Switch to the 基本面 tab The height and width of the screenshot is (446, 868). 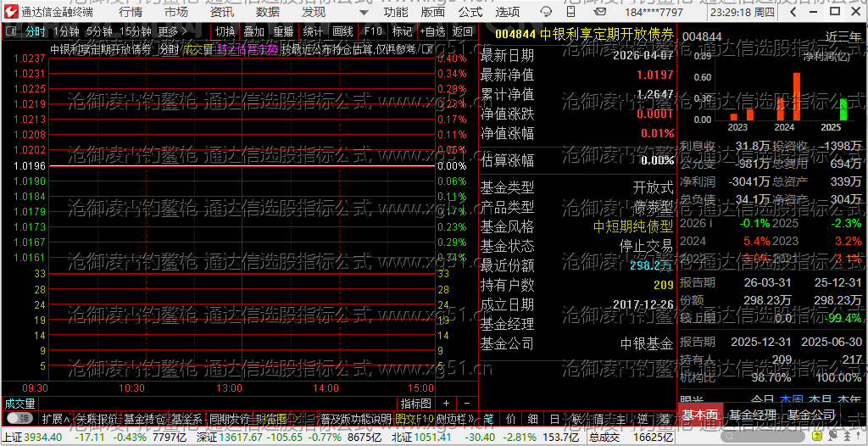pyautogui.click(x=700, y=415)
